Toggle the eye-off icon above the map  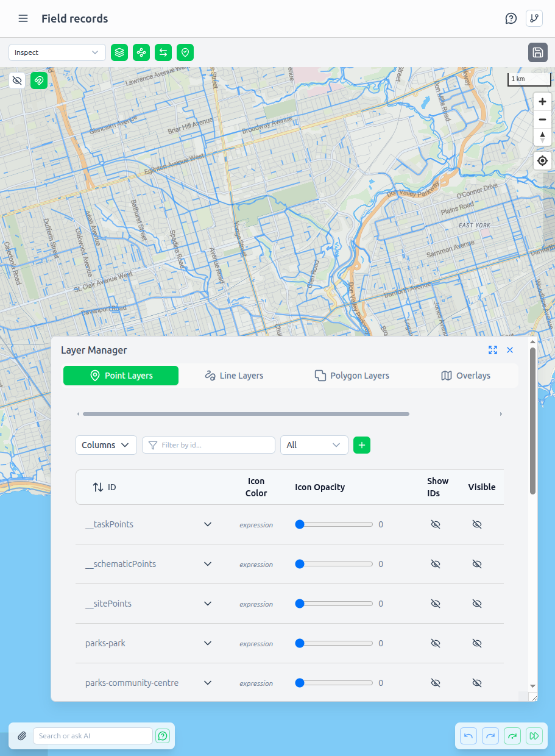click(17, 80)
